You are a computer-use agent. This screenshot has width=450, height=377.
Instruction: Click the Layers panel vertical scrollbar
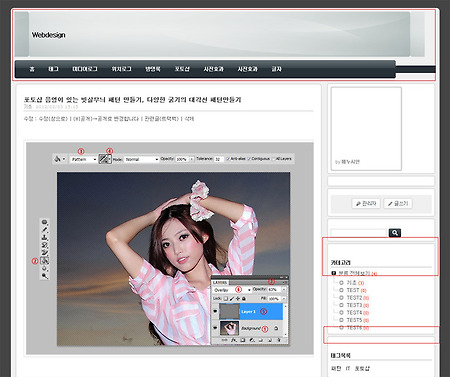[x=286, y=320]
